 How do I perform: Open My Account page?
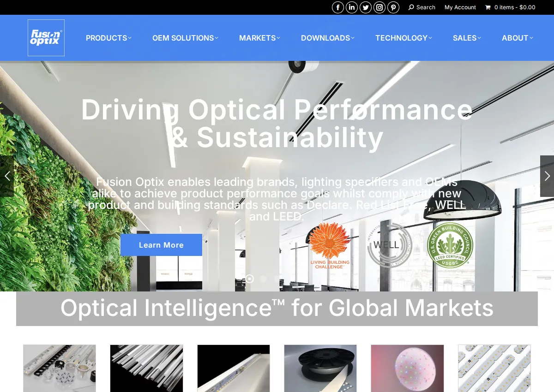(x=460, y=7)
